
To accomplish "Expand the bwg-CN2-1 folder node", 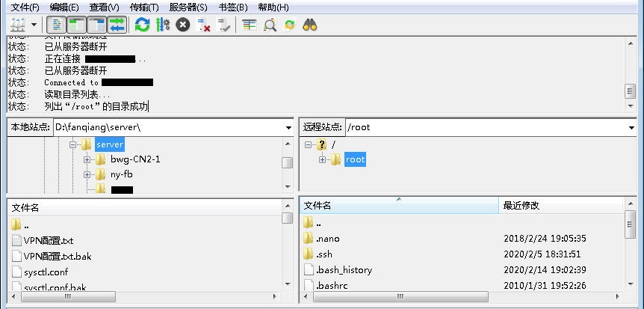I will pos(87,159).
